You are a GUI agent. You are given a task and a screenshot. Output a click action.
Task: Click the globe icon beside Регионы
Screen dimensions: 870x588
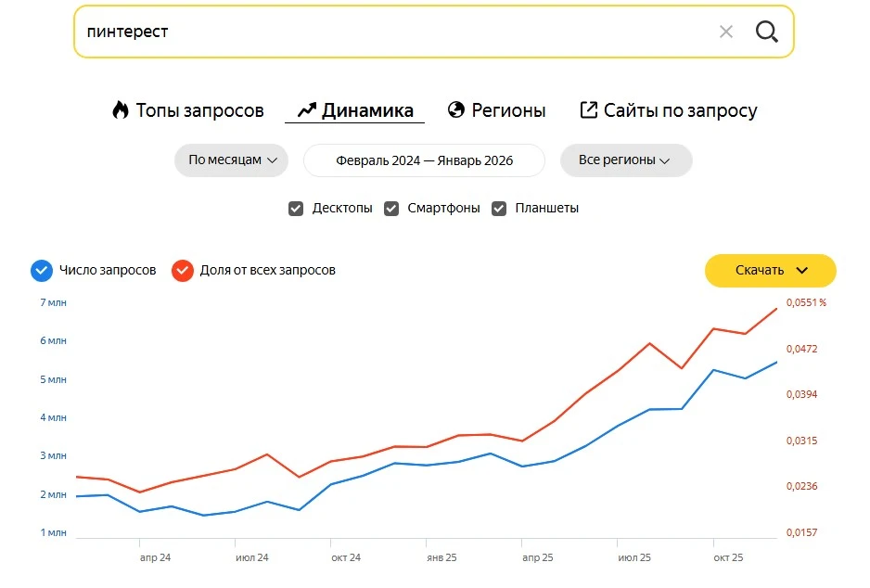456,109
